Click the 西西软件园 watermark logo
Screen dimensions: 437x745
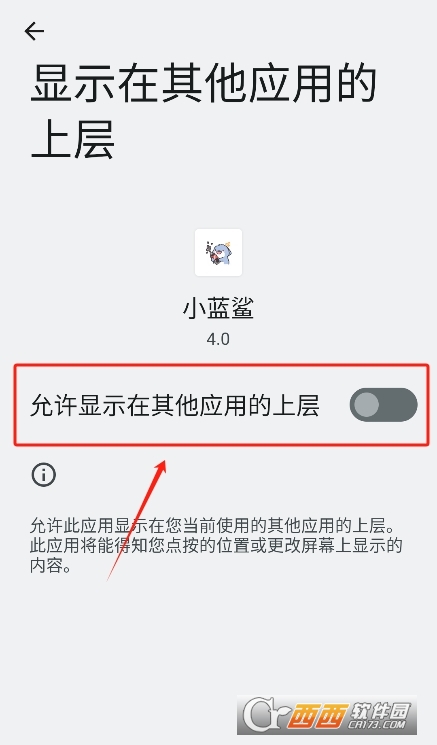[327, 715]
